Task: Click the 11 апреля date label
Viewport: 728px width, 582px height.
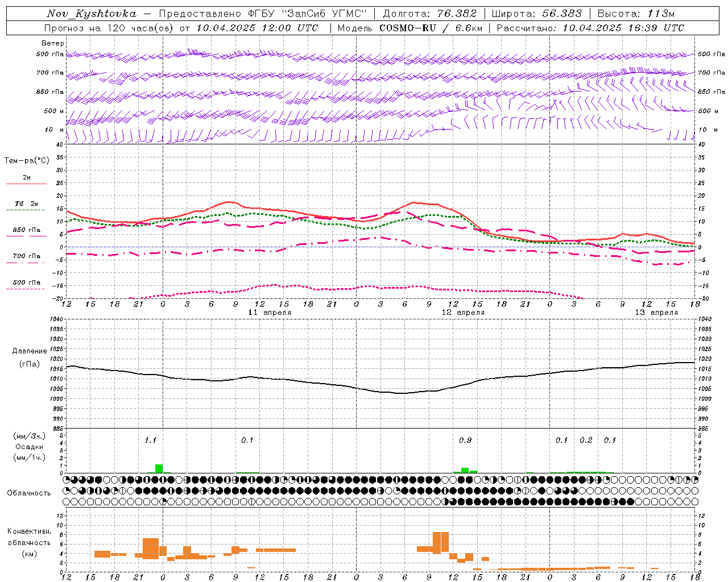Action: point(270,313)
